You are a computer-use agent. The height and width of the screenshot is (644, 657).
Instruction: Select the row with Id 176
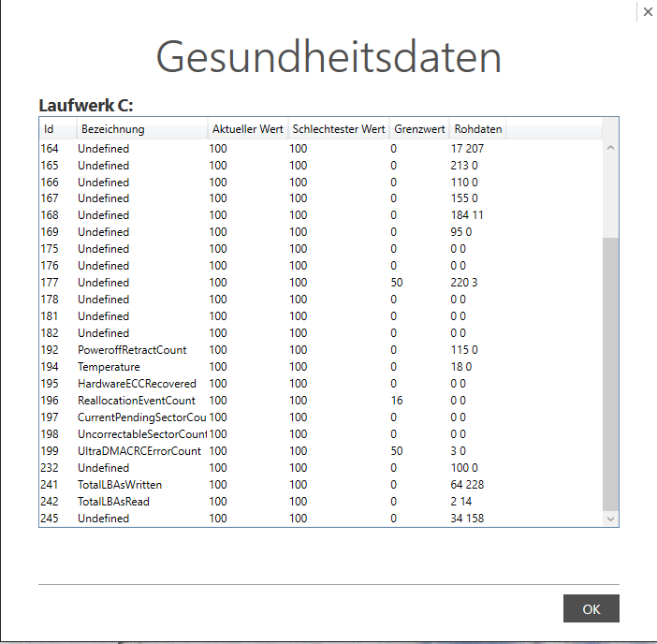[x=320, y=266]
